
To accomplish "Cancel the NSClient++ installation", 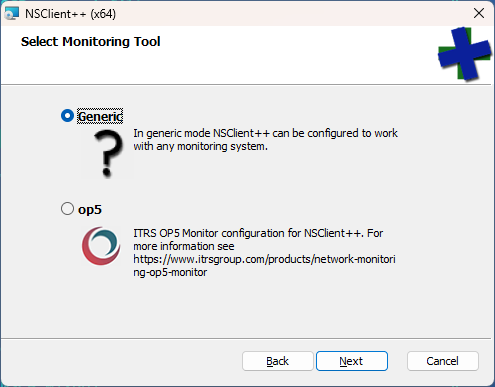I will coord(442,361).
